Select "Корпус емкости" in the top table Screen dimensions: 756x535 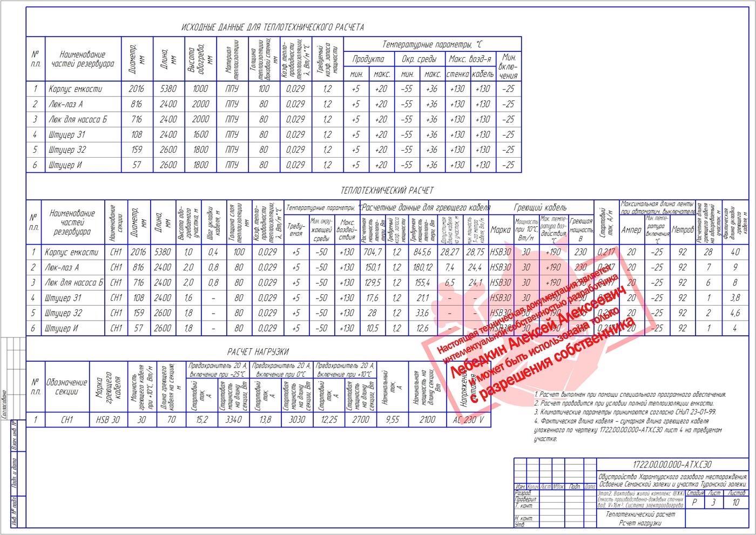tap(75, 89)
